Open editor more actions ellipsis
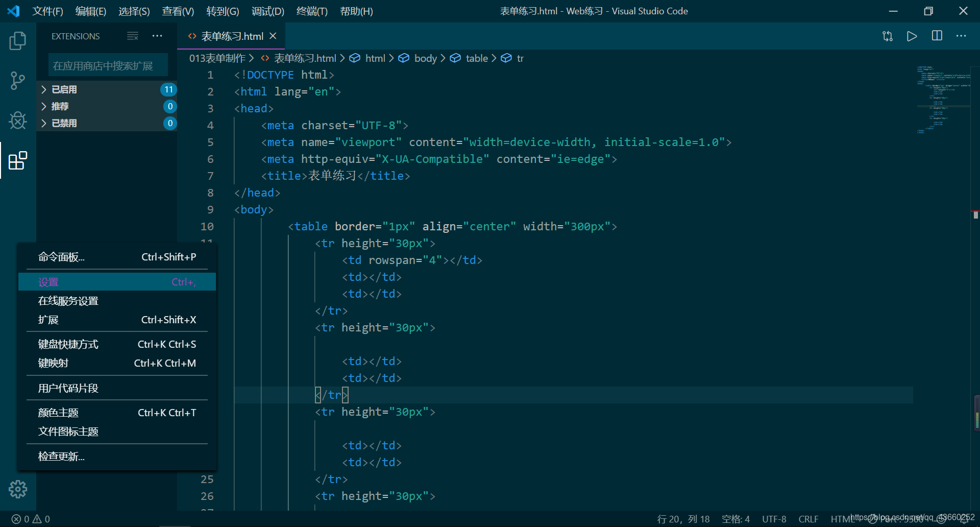Screen dimensions: 980x527 [961, 36]
